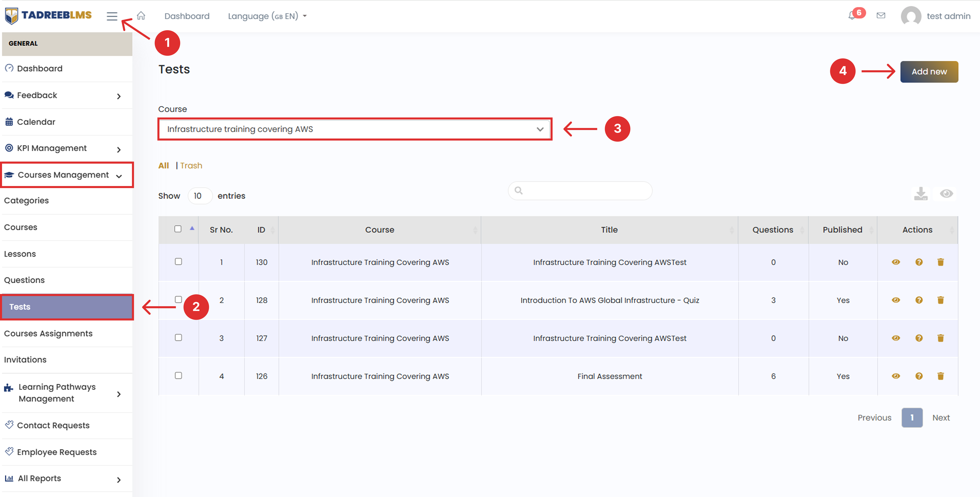Open the messages envelope icon
This screenshot has height=497, width=980.
(x=881, y=16)
